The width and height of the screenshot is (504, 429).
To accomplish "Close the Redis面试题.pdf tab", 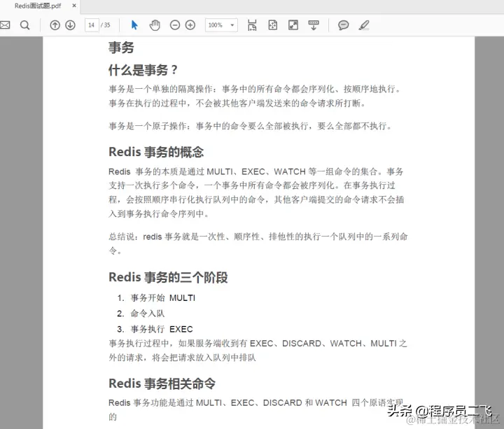I will (x=74, y=6).
